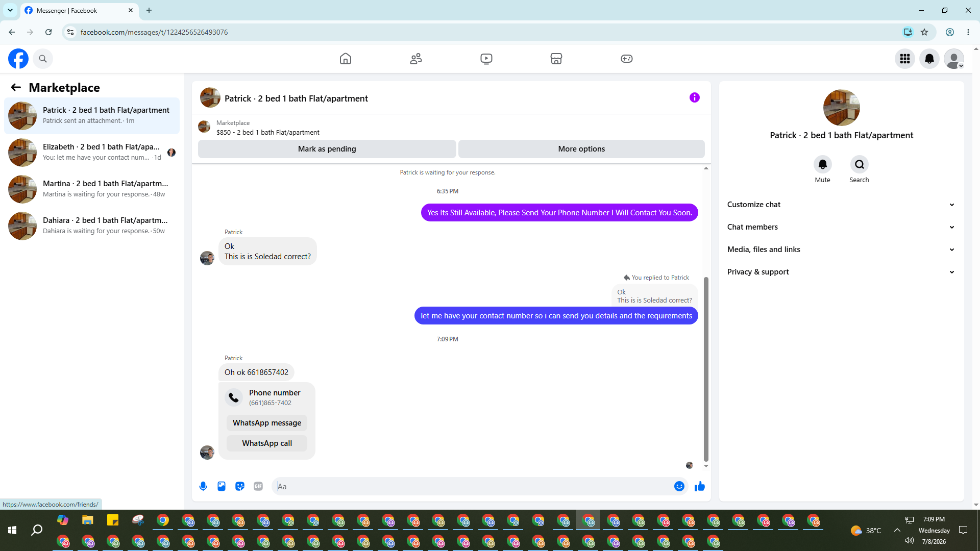Click the chat scroll-down arrow
The height and width of the screenshot is (551, 980).
pyautogui.click(x=706, y=466)
